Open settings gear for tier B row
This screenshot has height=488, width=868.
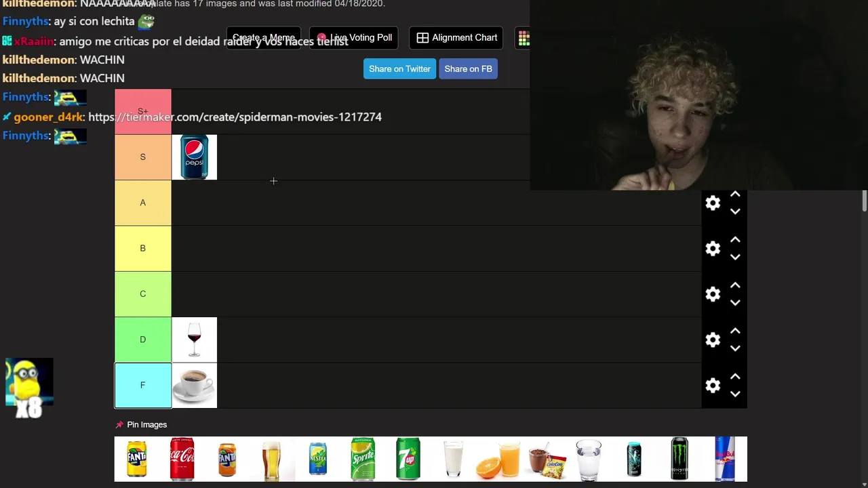713,249
